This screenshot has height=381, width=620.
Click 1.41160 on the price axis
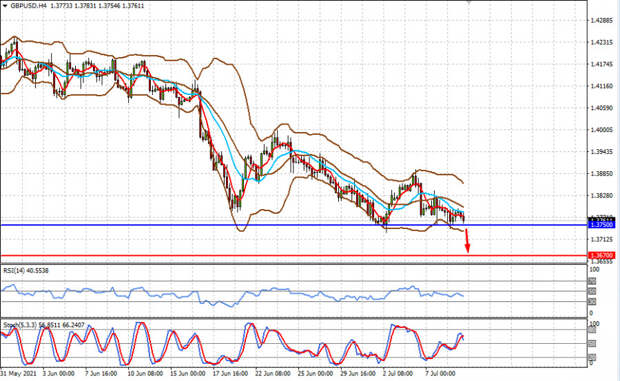coord(601,86)
